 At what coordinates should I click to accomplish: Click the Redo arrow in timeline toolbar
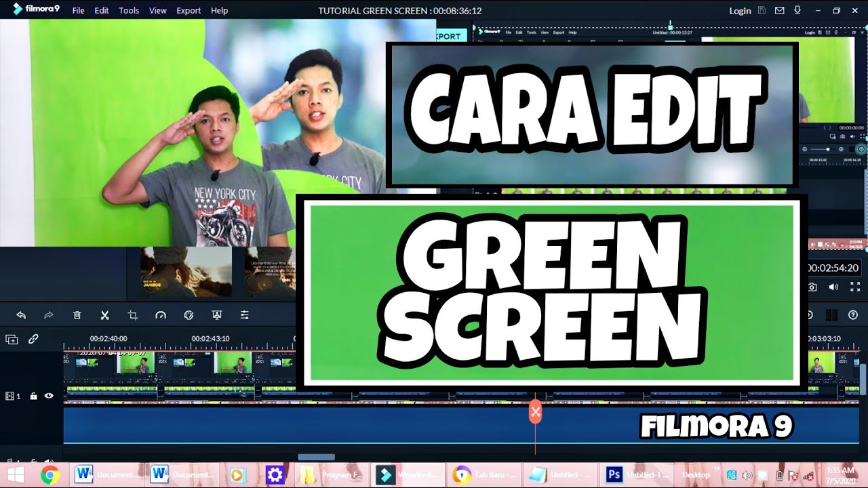(49, 315)
